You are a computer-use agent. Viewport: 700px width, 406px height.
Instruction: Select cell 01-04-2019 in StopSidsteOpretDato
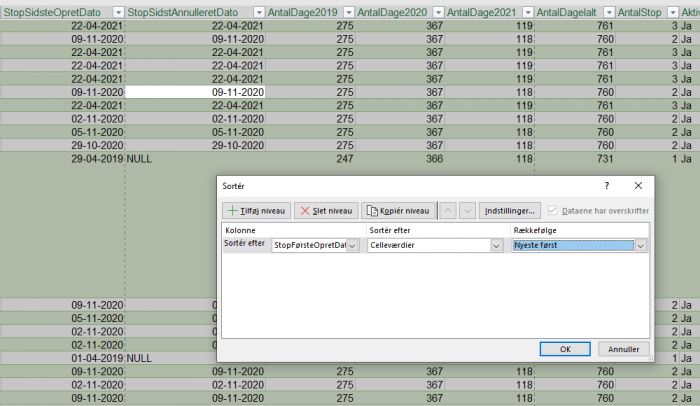click(x=62, y=358)
